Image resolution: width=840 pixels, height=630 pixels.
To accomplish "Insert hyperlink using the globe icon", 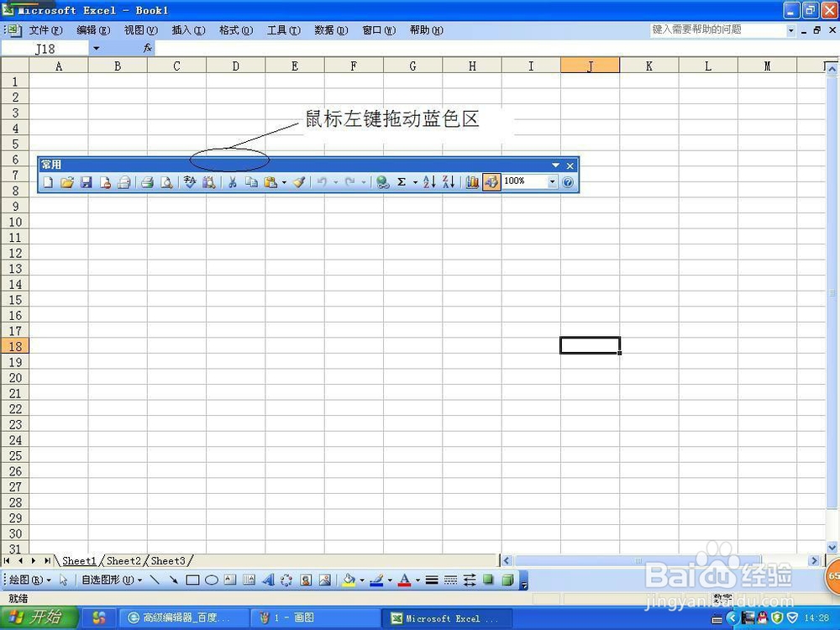I will click(x=382, y=182).
